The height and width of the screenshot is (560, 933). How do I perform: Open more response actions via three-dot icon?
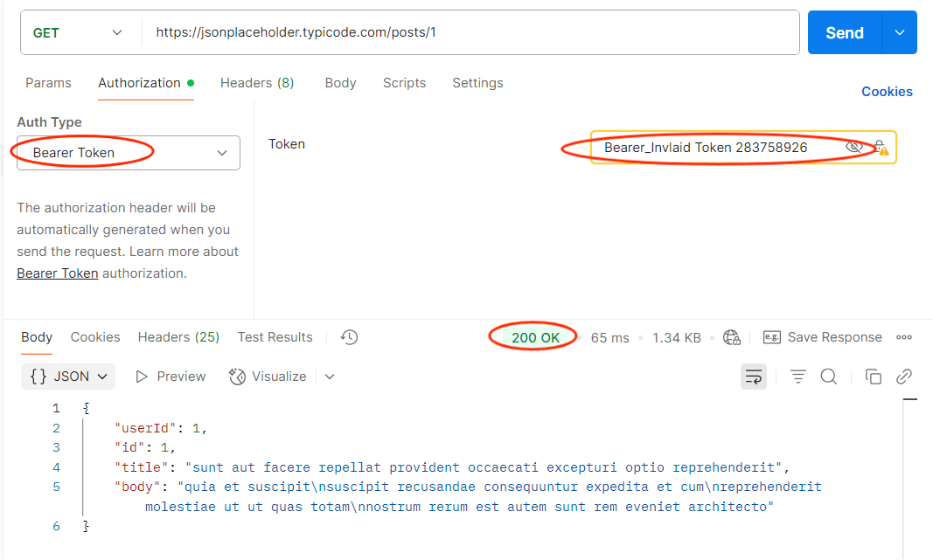[904, 337]
